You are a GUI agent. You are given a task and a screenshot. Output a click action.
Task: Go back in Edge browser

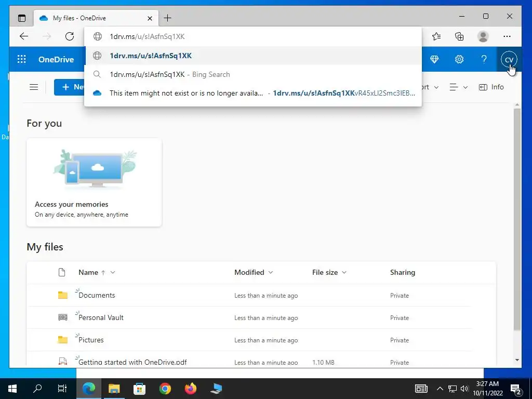(x=24, y=36)
